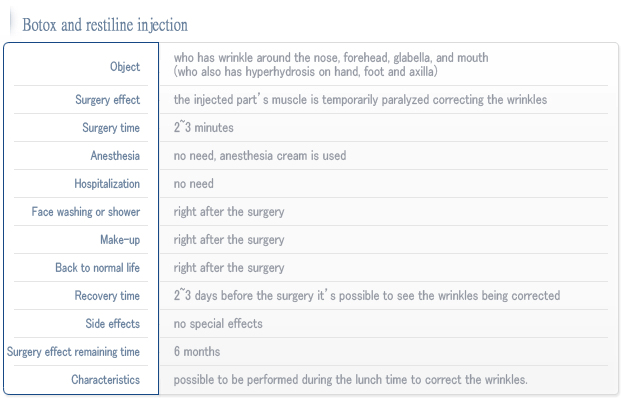Click 'no special effects' text

218,324
